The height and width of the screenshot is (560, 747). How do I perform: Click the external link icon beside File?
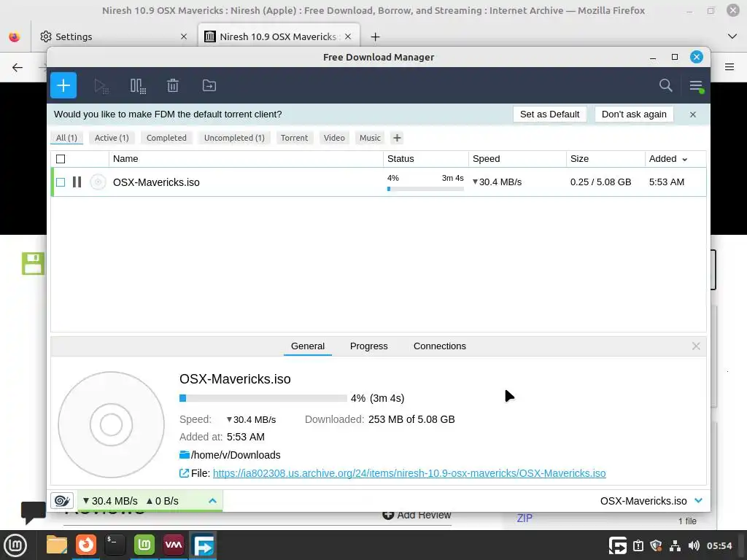(184, 473)
